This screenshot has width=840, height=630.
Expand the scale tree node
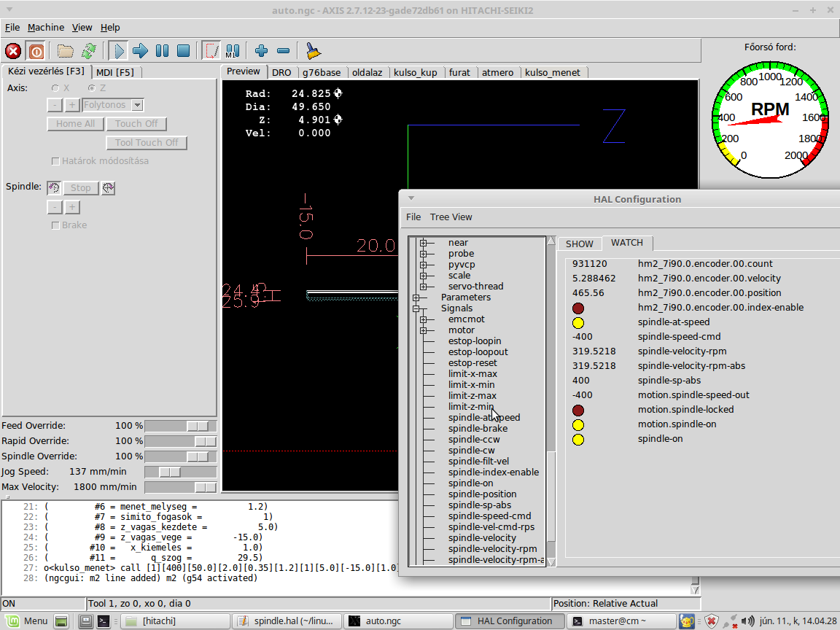coord(423,276)
